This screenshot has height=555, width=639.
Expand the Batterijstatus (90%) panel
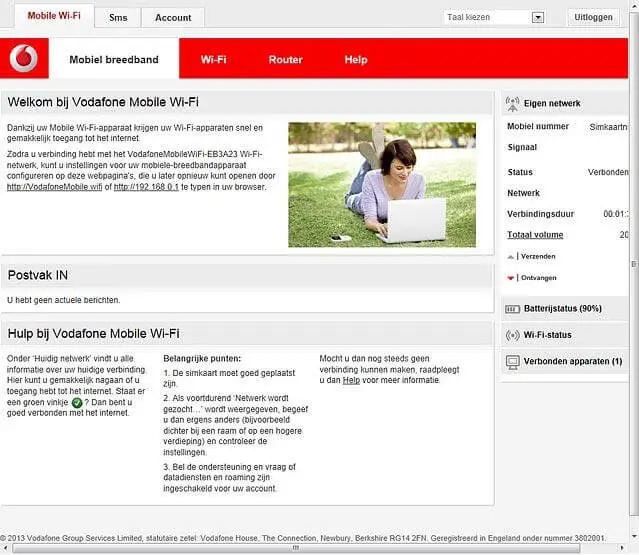(565, 308)
